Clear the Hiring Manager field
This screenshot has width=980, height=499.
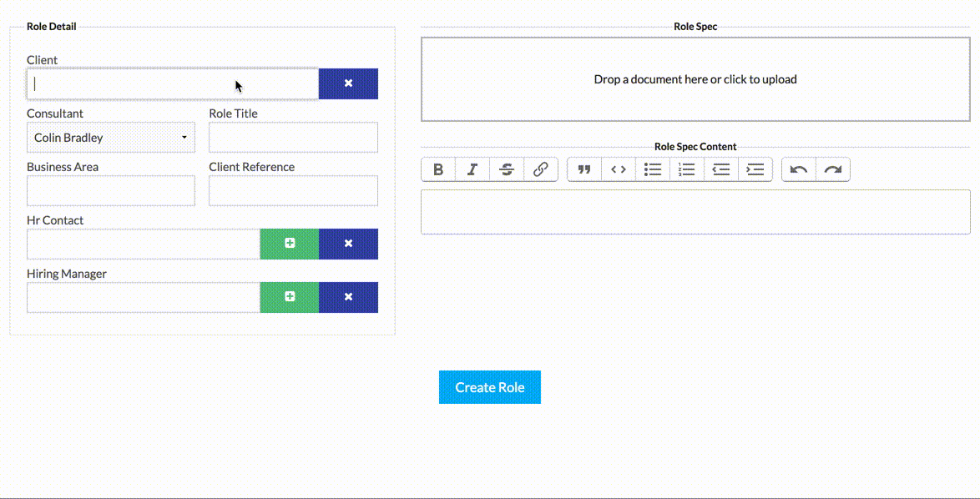tap(348, 297)
